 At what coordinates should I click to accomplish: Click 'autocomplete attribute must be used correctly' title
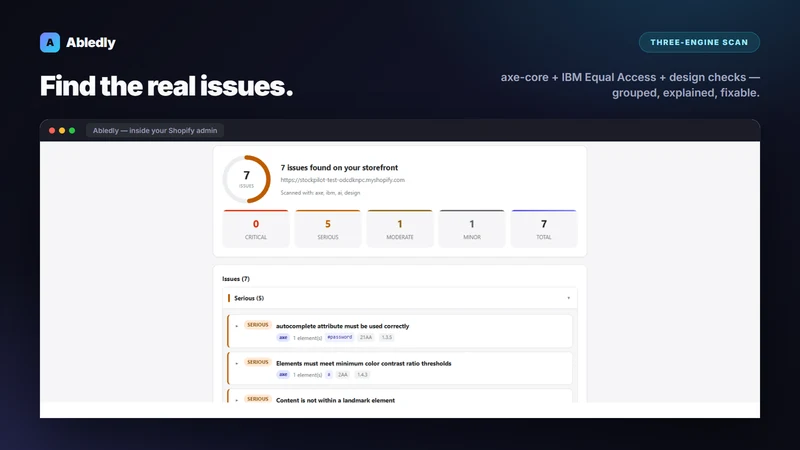pyautogui.click(x=342, y=326)
